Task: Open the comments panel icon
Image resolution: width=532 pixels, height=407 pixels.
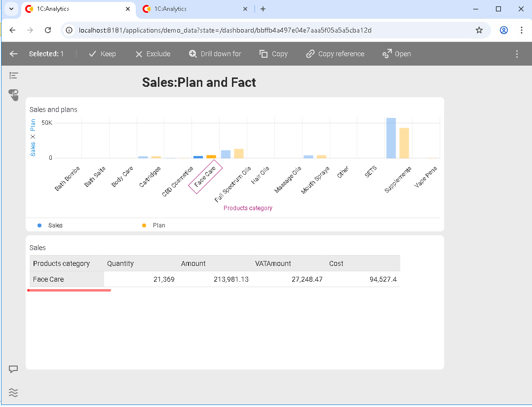Action: pos(14,369)
